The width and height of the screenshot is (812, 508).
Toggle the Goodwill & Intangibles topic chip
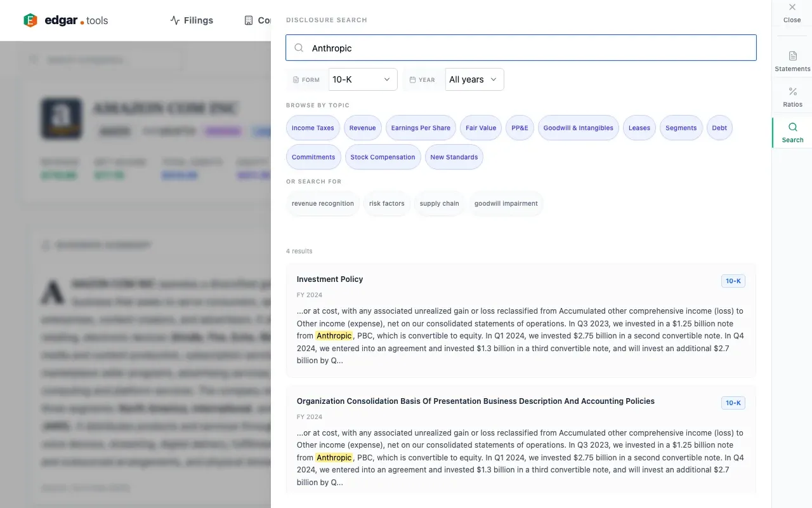click(578, 128)
